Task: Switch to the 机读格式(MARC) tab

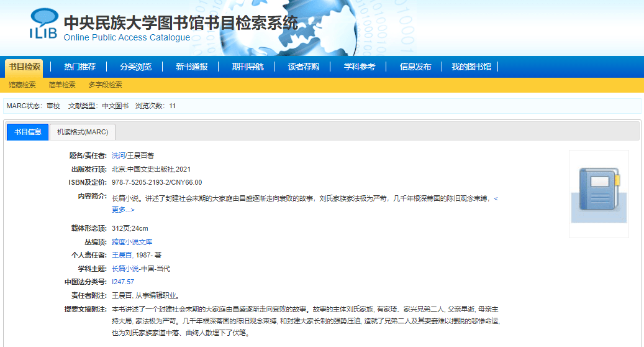Action: tap(83, 132)
